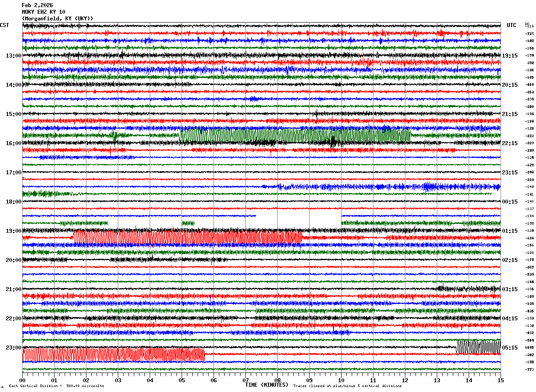The image size is (536, 392).
Task: Click minute tick label 15 on bottom axis
Action: coord(501,380)
